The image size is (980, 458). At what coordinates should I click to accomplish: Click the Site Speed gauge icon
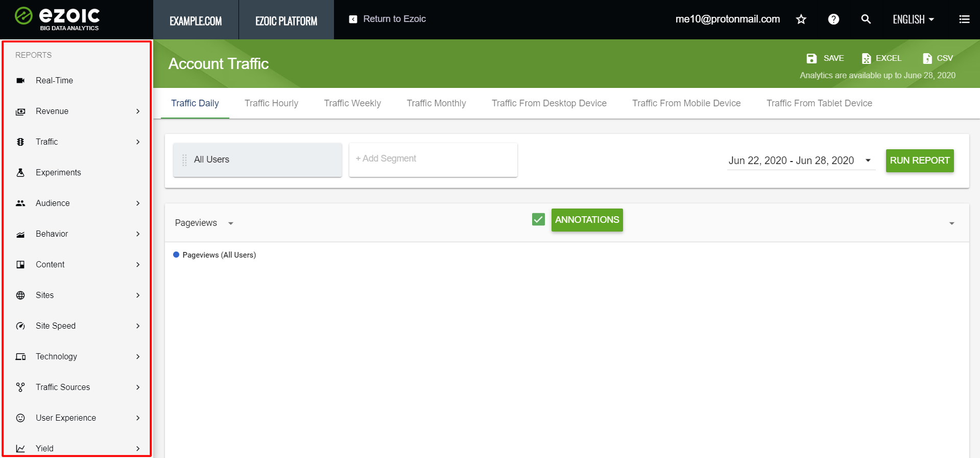point(20,326)
